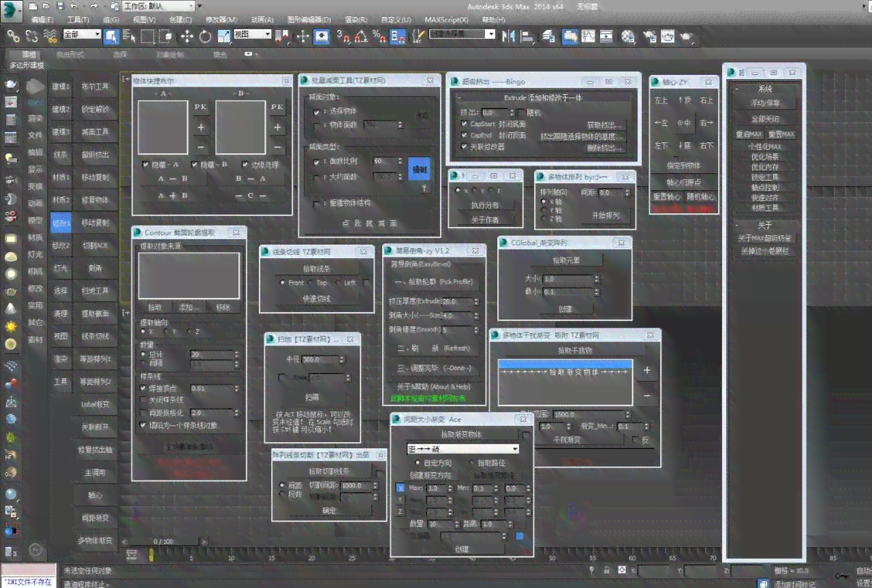This screenshot has height=588, width=872.
Task: Select the Scale tool in toolbar
Action: 223,35
